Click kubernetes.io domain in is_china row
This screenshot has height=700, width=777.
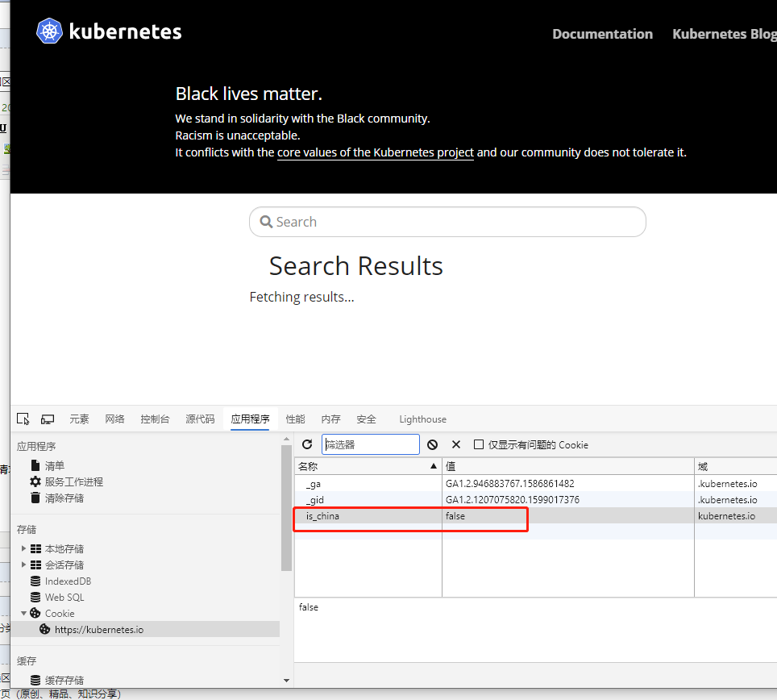coord(726,516)
